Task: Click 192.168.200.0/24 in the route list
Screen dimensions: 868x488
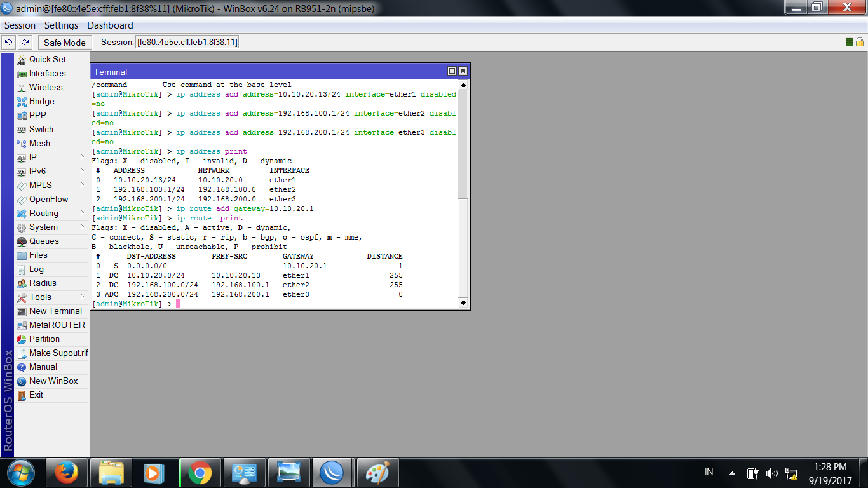Action: click(162, 294)
